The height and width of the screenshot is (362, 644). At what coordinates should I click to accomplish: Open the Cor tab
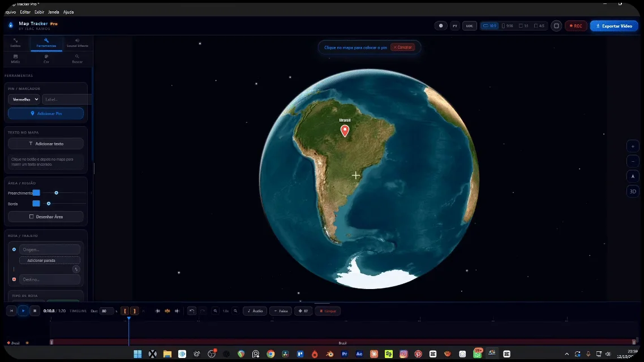pos(46,59)
